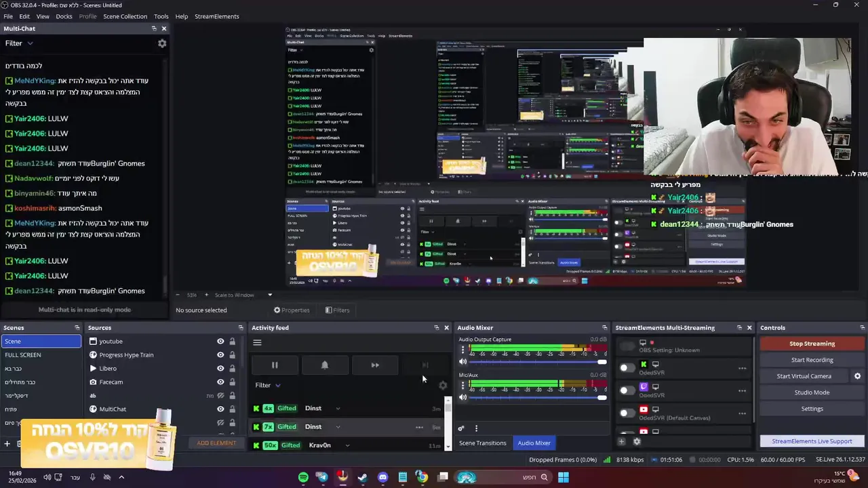
Task: Float the Sources dock panel
Action: [241, 327]
